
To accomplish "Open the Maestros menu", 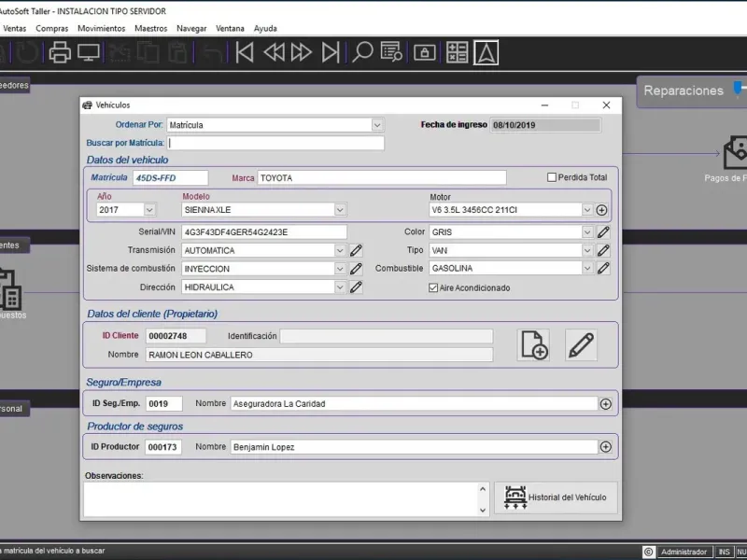I will click(x=150, y=29).
